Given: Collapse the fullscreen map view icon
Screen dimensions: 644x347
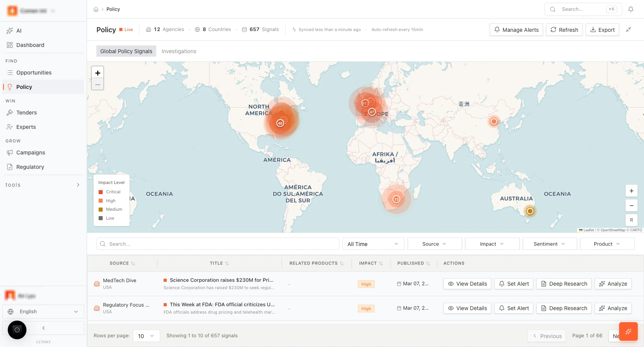Looking at the screenshot, I should click(628, 29).
